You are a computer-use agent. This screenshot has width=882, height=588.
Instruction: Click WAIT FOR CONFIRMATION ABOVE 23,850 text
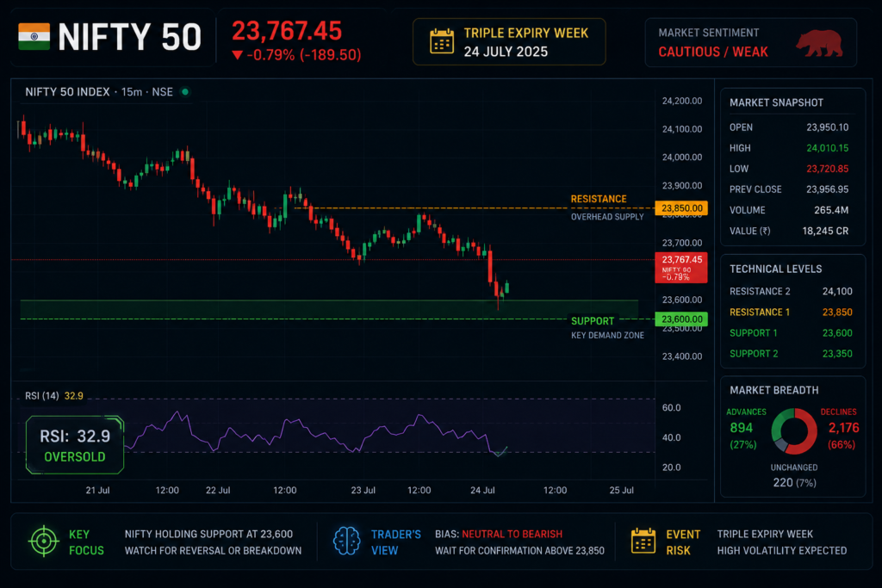tap(519, 551)
